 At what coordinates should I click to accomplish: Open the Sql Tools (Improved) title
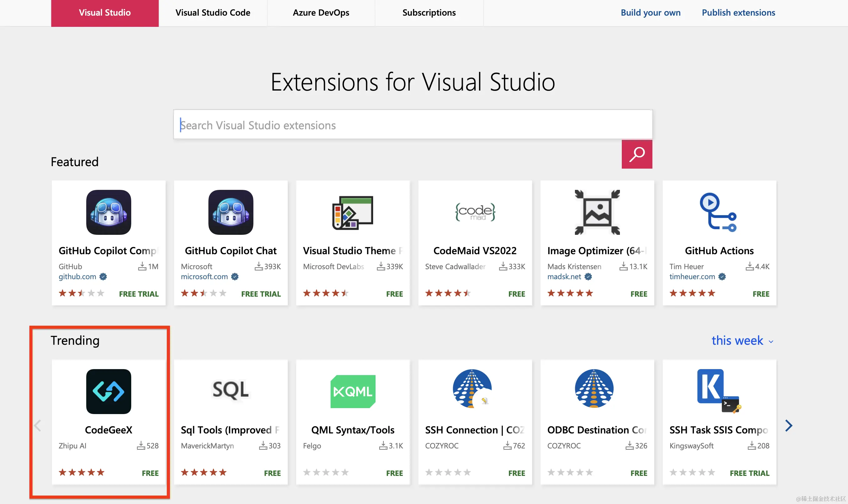(x=231, y=430)
